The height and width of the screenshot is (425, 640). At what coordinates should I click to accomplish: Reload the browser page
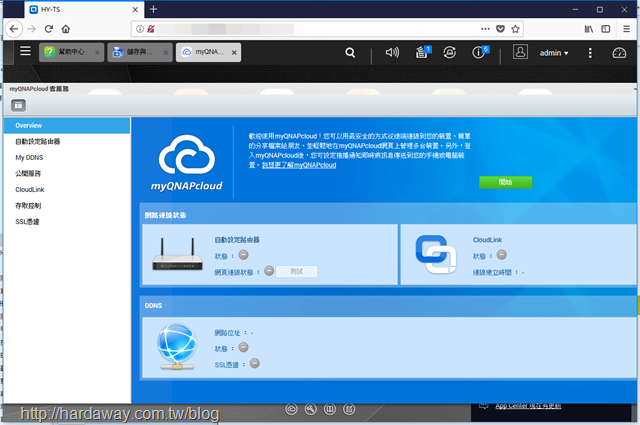49,29
